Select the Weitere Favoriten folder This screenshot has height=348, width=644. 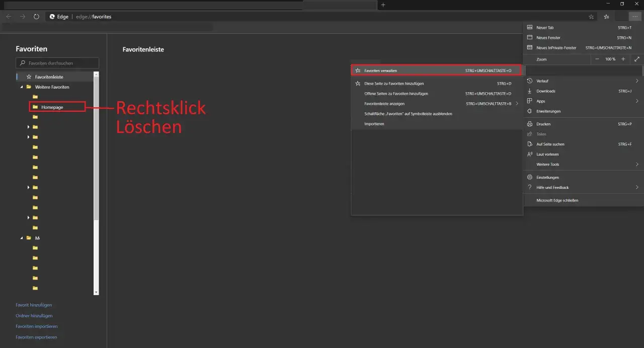[x=52, y=87]
